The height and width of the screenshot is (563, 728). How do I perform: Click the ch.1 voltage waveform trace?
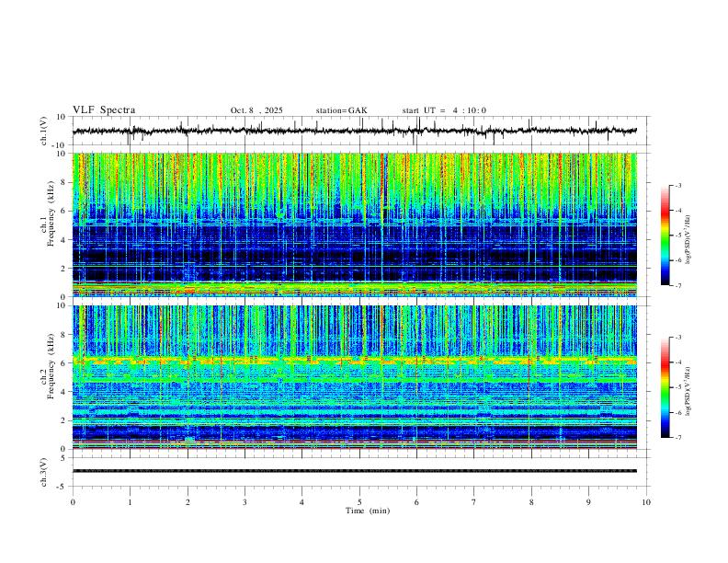(355, 131)
